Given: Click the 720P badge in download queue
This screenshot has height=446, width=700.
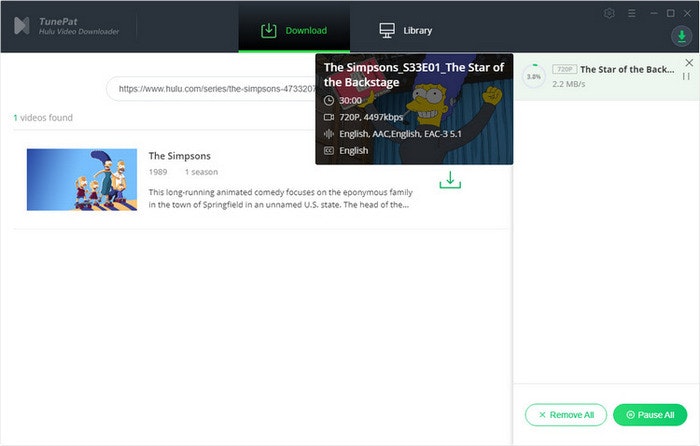Looking at the screenshot, I should [564, 69].
